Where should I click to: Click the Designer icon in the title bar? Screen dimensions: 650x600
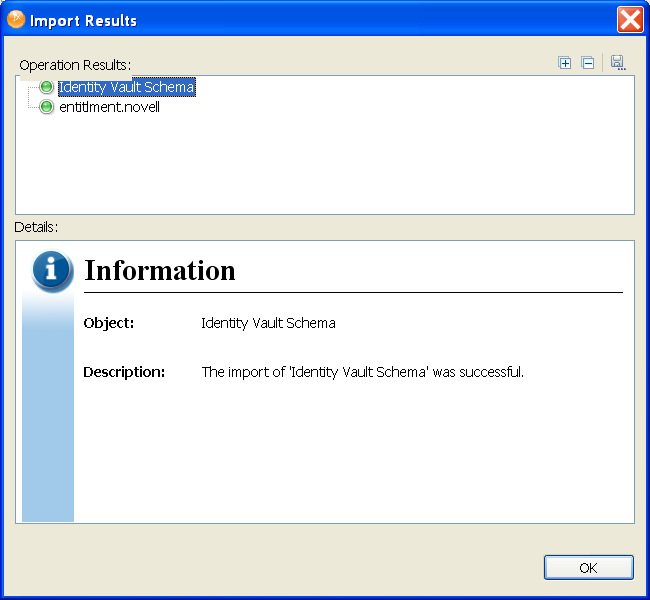(16, 19)
